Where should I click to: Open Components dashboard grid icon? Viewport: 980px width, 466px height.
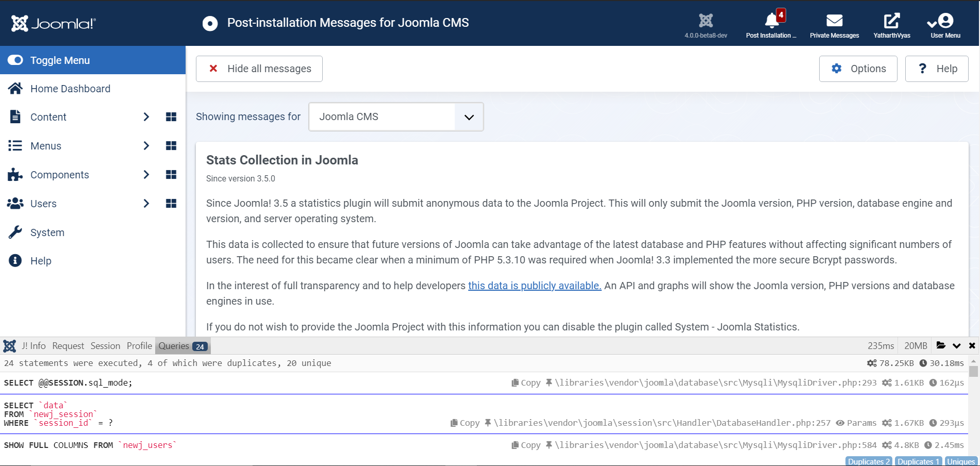pos(171,175)
